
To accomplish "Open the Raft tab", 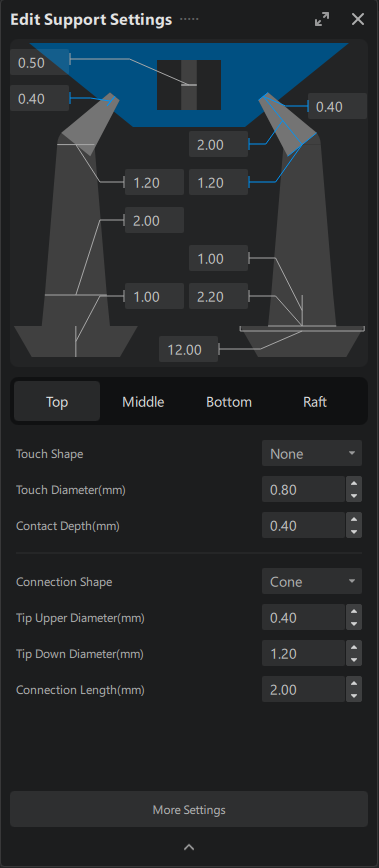I will pyautogui.click(x=315, y=401).
